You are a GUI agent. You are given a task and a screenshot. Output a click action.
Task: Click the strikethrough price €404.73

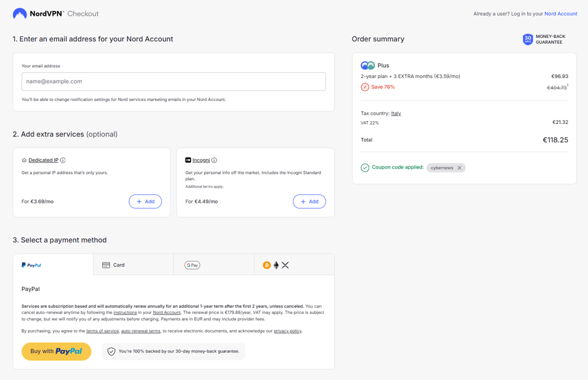(x=557, y=87)
